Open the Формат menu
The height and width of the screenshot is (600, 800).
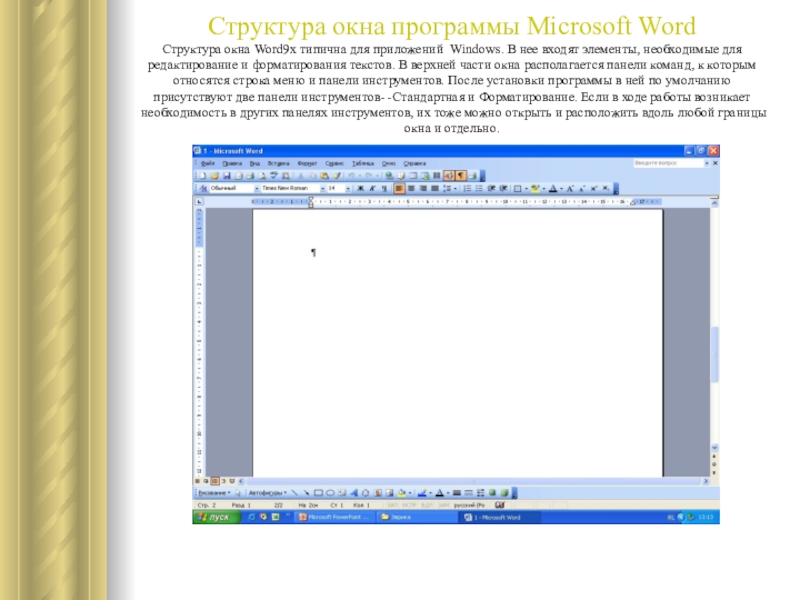[307, 163]
